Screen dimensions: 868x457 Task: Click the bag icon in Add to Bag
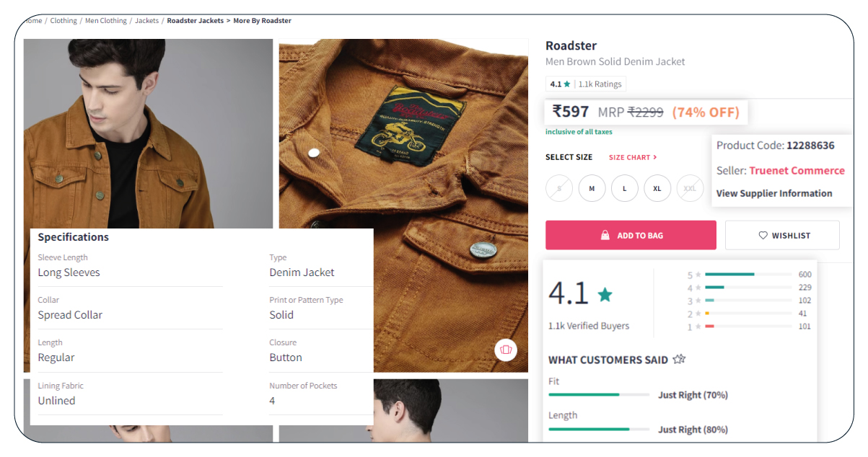[605, 236]
